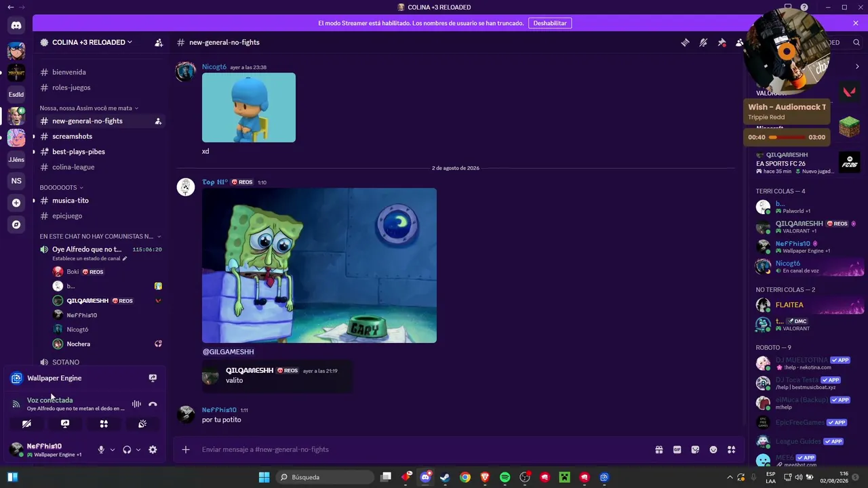Open the activities launcher in voice panel
Image resolution: width=868 pixels, height=488 pixels.
pos(104,424)
